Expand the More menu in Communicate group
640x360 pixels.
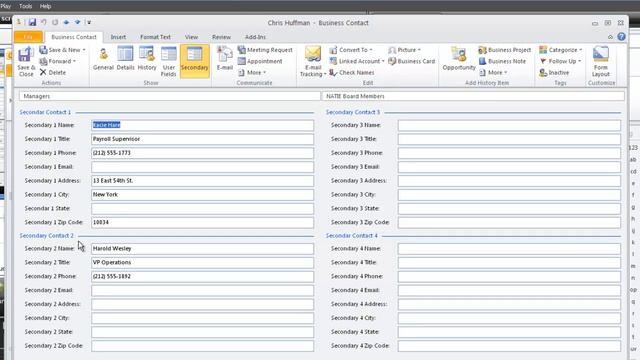252,72
